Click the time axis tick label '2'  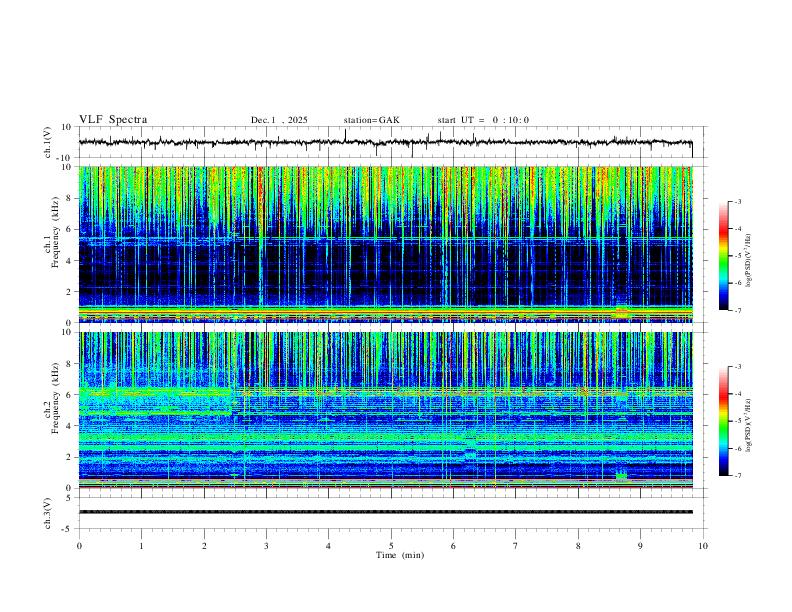[204, 546]
